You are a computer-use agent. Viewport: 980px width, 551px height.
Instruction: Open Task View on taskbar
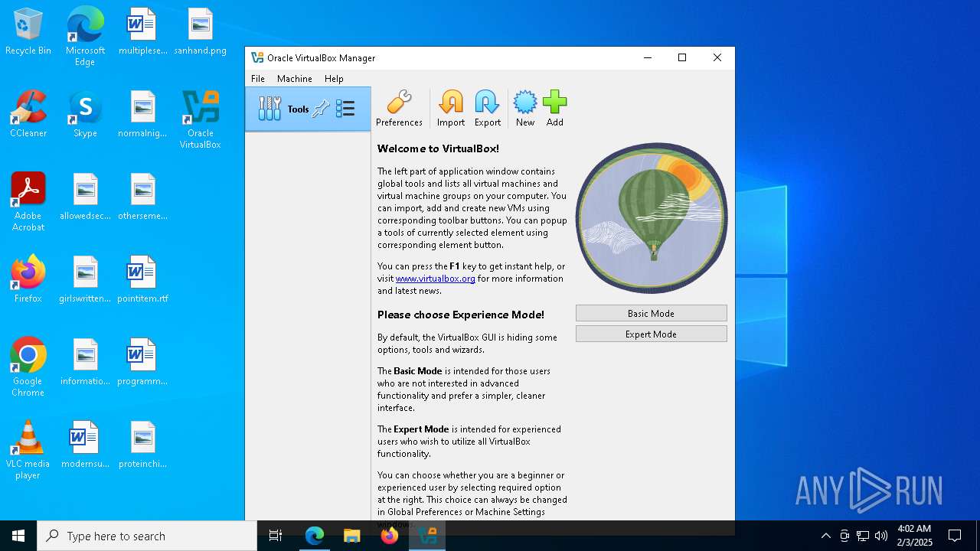pos(276,536)
